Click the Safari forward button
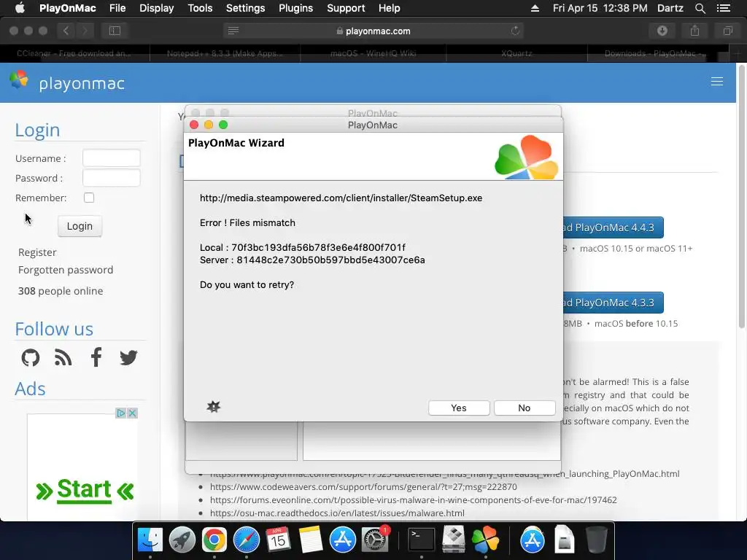The height and width of the screenshot is (560, 747). (85, 31)
